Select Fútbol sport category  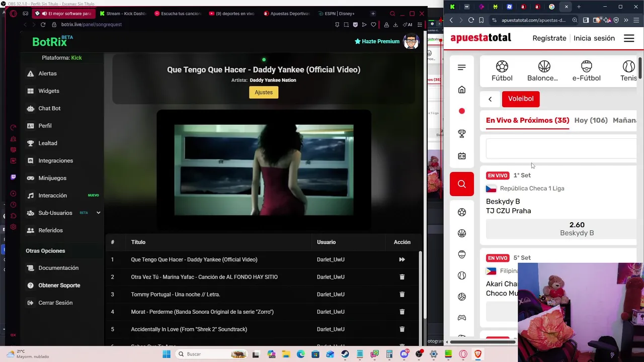pyautogui.click(x=502, y=71)
